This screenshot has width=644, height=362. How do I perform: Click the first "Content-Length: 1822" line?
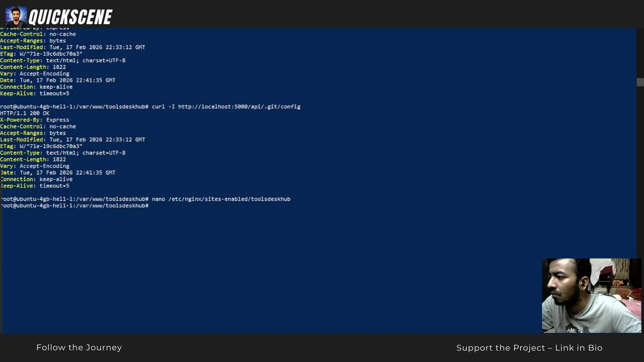point(33,67)
